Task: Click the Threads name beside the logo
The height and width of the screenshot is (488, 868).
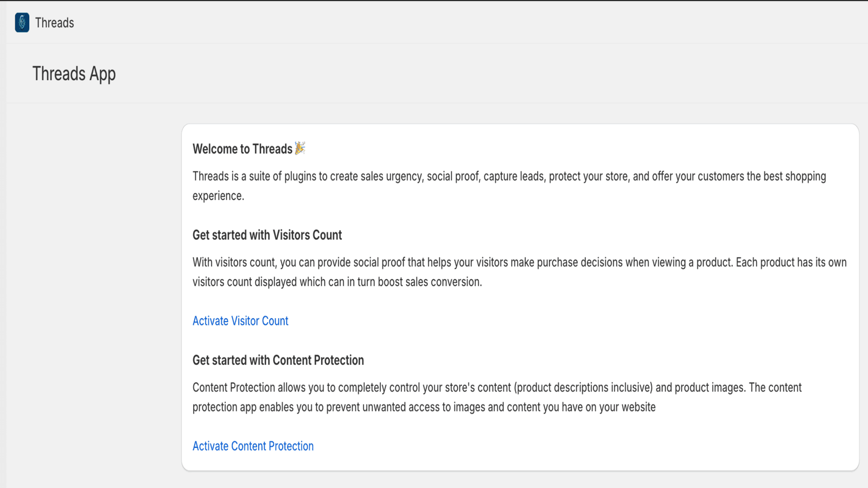Action: point(54,23)
